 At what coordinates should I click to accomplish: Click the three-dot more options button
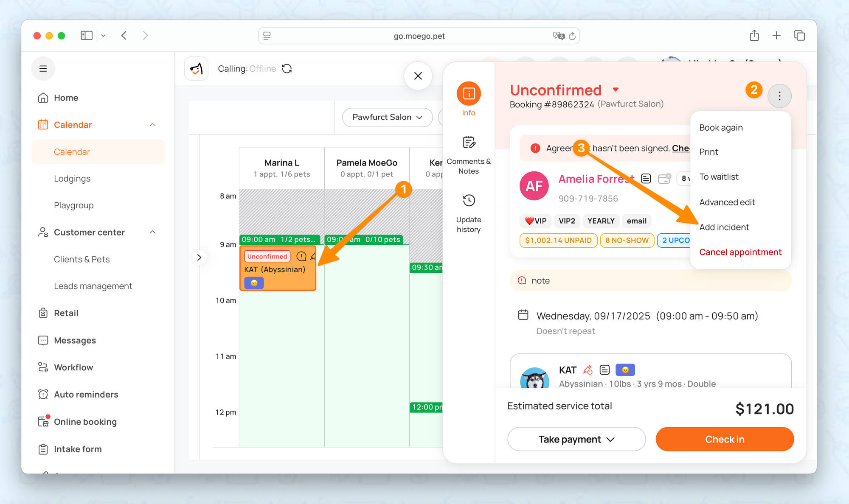[779, 96]
